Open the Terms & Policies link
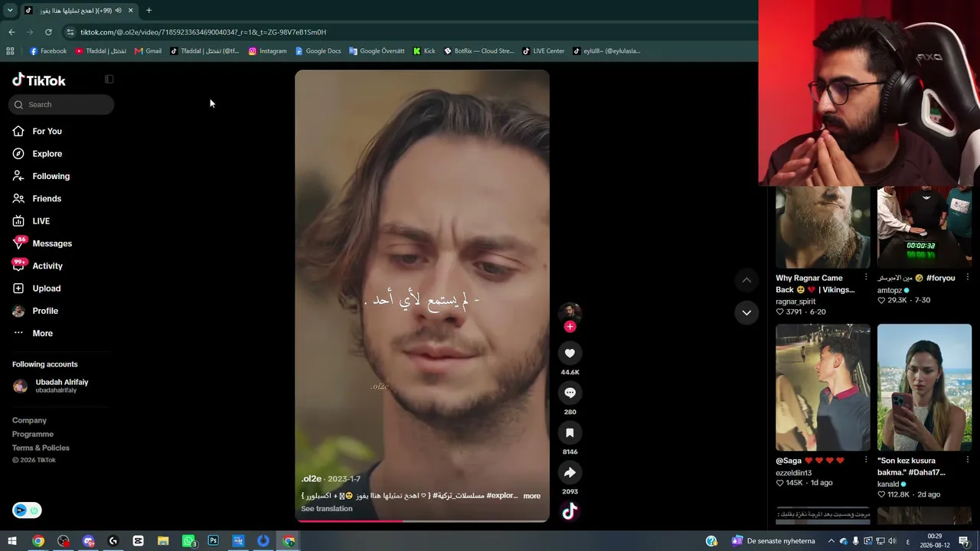Screen dimensions: 980x551 [41, 448]
